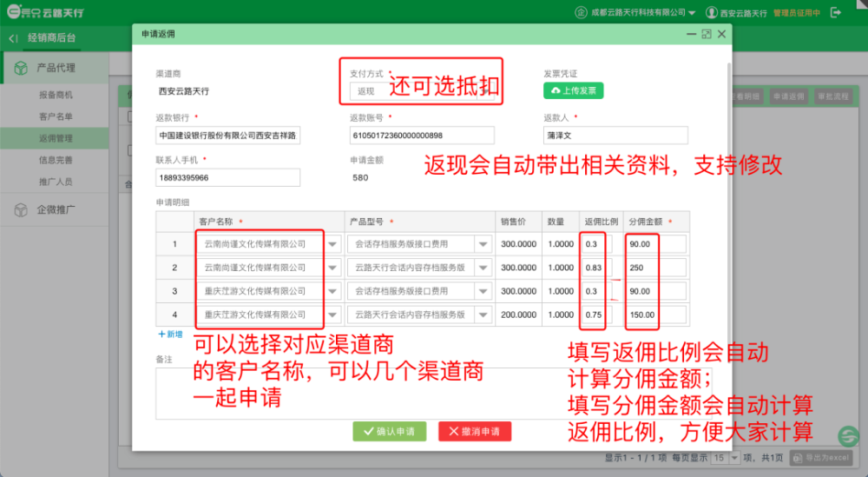Click 导出为excel button in background page

[821, 458]
